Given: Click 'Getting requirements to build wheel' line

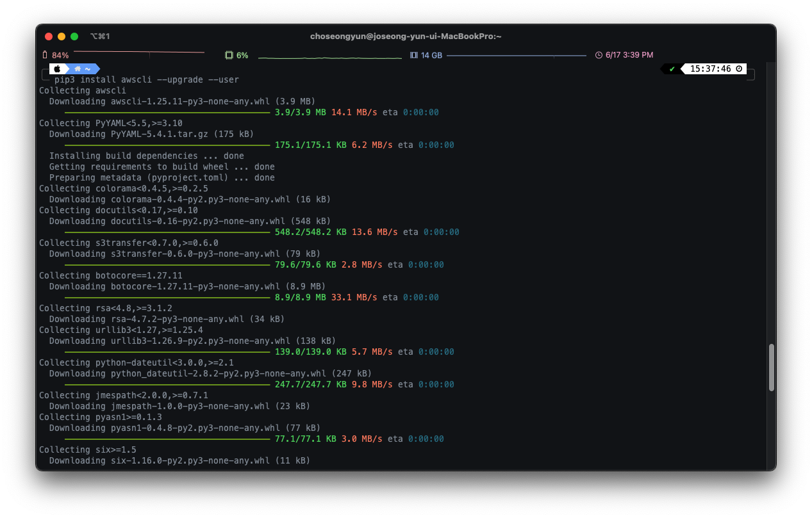Looking at the screenshot, I should tap(162, 166).
